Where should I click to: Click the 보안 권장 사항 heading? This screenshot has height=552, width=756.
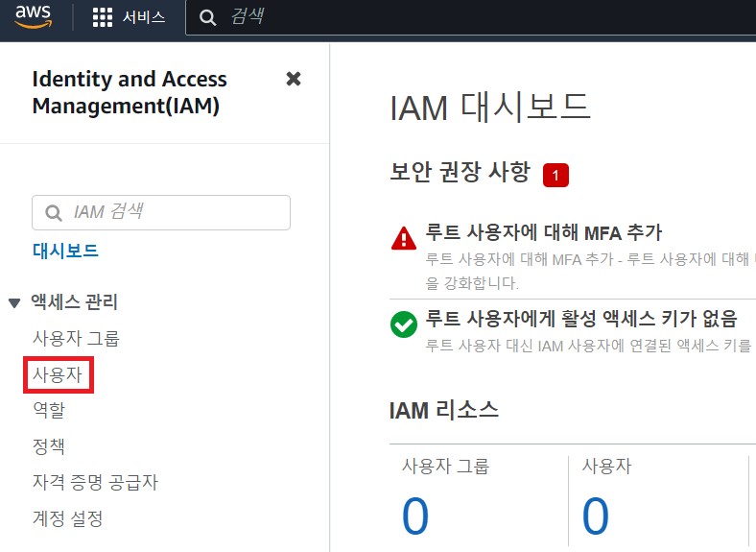coord(460,172)
